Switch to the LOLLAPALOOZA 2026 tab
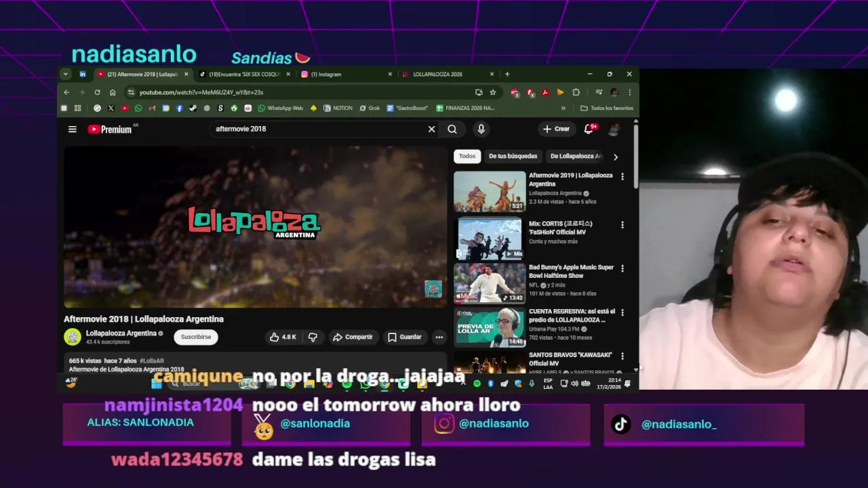Screen dimensions: 868x488 (x=448, y=74)
